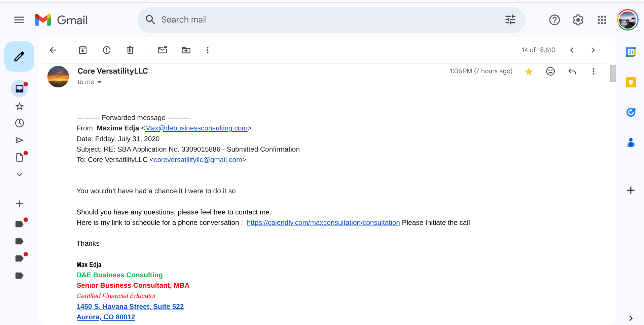Click the vertical scrollbar thumb
The image size is (644, 325).
point(613,73)
